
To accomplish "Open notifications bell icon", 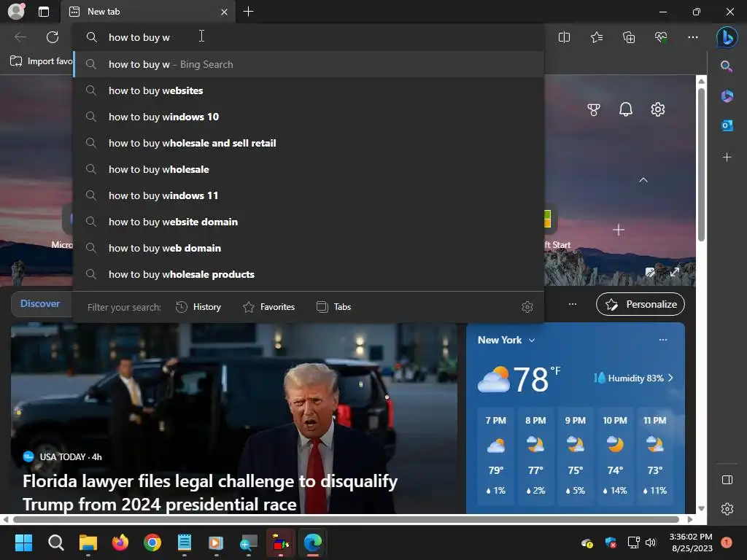I will (x=625, y=109).
